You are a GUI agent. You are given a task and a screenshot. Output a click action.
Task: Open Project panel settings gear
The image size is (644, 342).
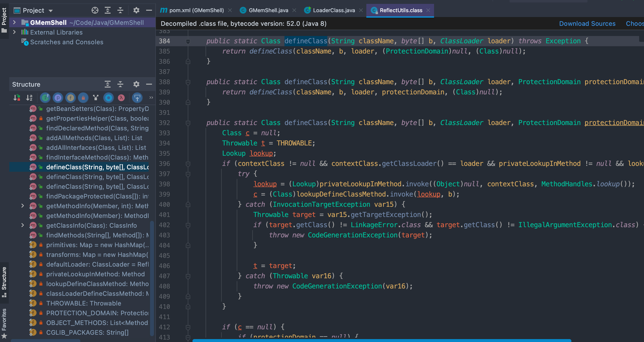(x=136, y=10)
